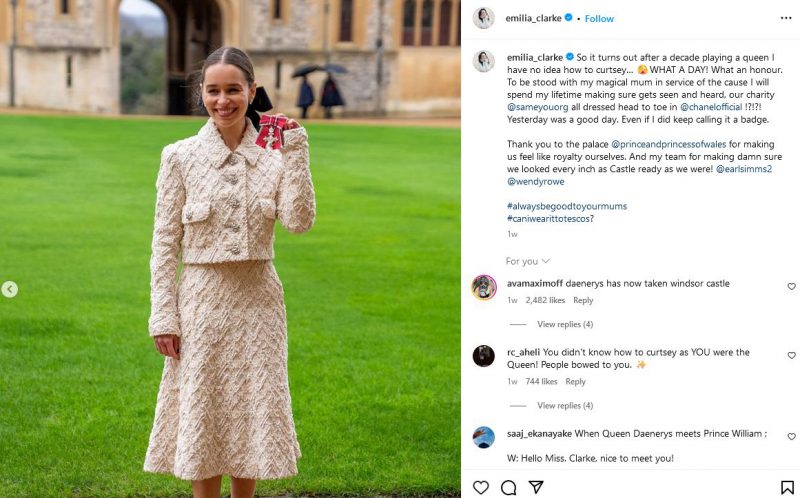Open saaj_ekanayake's profile avatar
800x498 pixels.
(484, 437)
